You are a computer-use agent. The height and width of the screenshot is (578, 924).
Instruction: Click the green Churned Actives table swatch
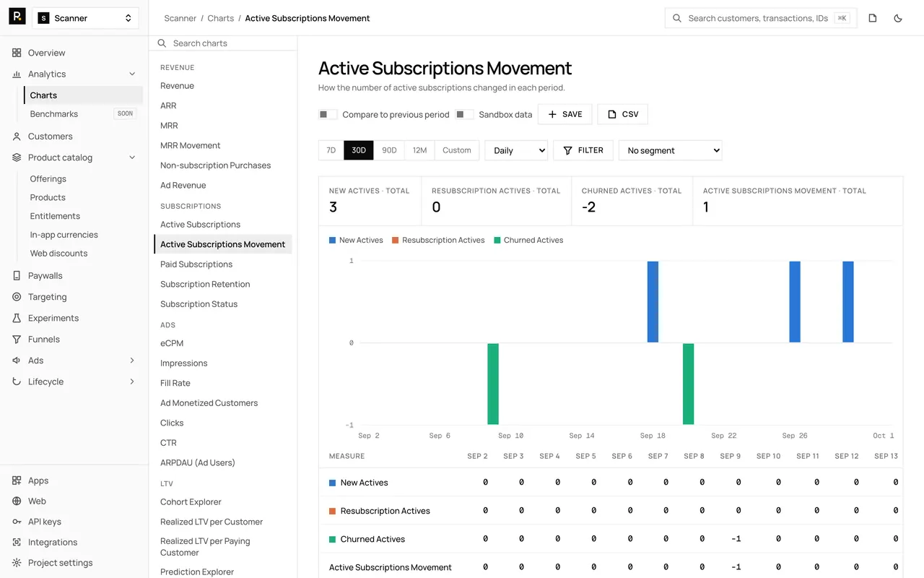pyautogui.click(x=333, y=539)
